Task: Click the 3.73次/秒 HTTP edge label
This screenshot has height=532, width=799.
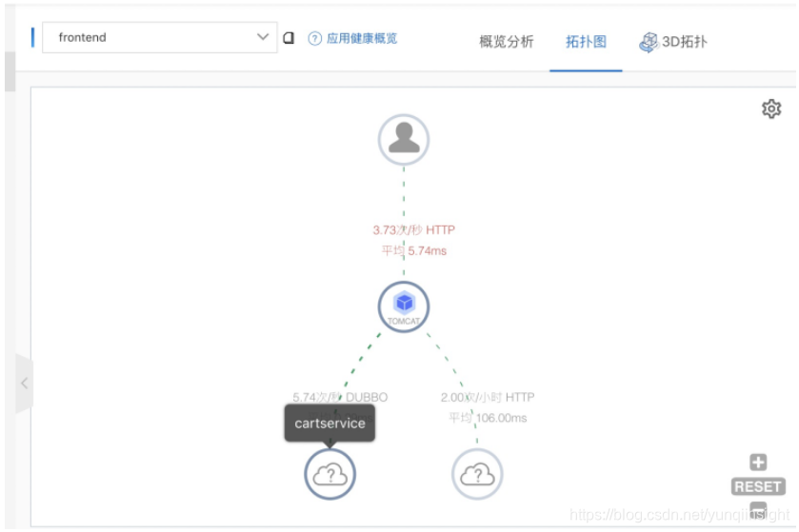Action: pyautogui.click(x=413, y=230)
